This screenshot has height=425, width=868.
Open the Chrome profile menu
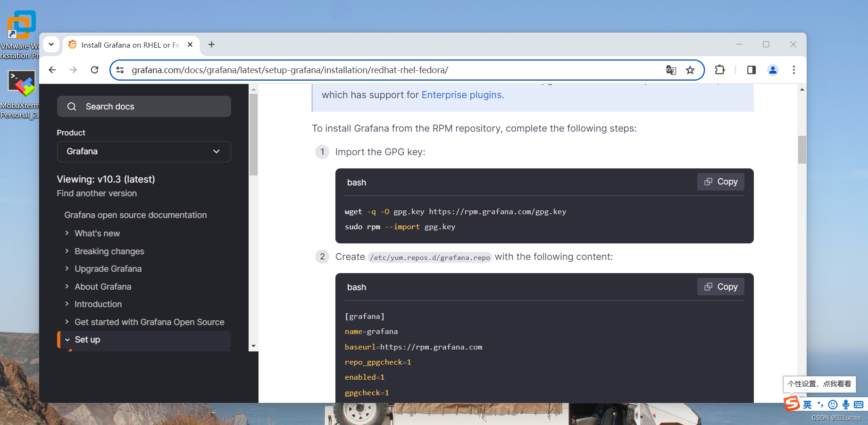click(773, 70)
